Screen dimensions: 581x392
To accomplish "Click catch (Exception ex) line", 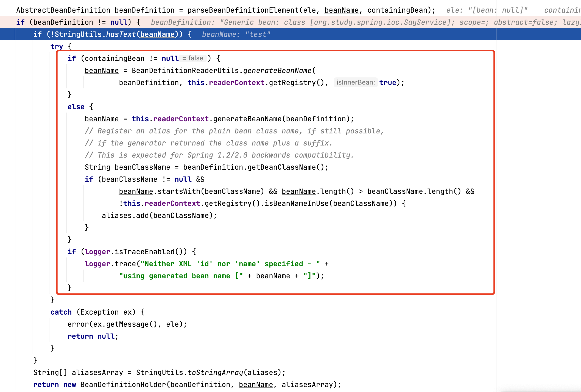I will click(97, 312).
